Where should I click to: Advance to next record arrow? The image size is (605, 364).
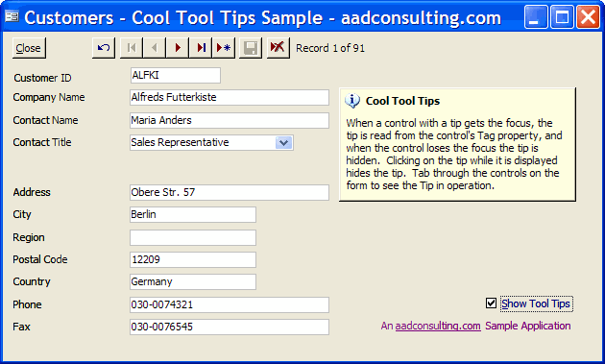pos(178,48)
